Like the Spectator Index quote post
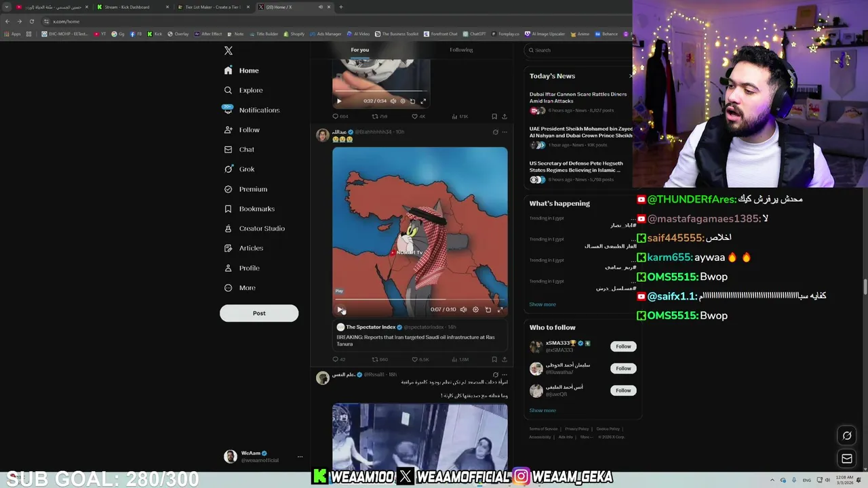This screenshot has width=868, height=488. click(x=420, y=359)
